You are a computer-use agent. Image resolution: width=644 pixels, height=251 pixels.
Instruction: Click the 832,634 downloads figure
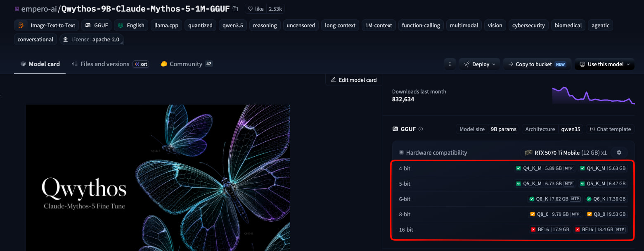pyautogui.click(x=403, y=99)
